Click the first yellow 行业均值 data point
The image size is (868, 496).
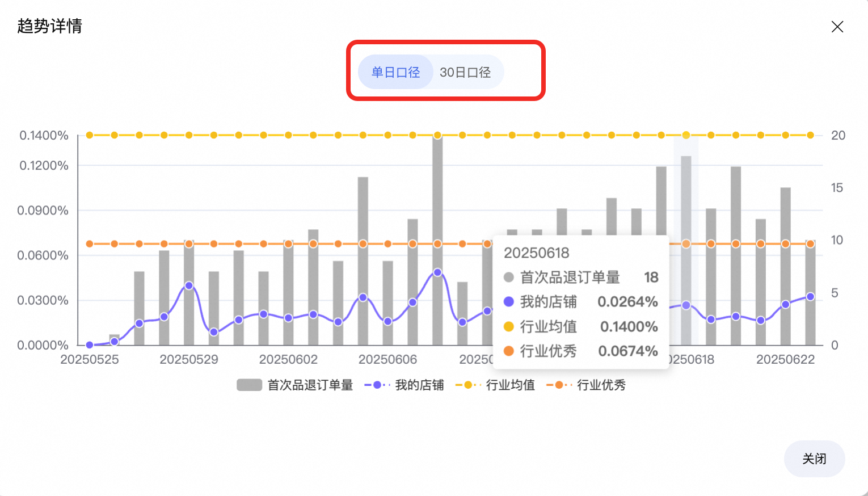pos(90,135)
